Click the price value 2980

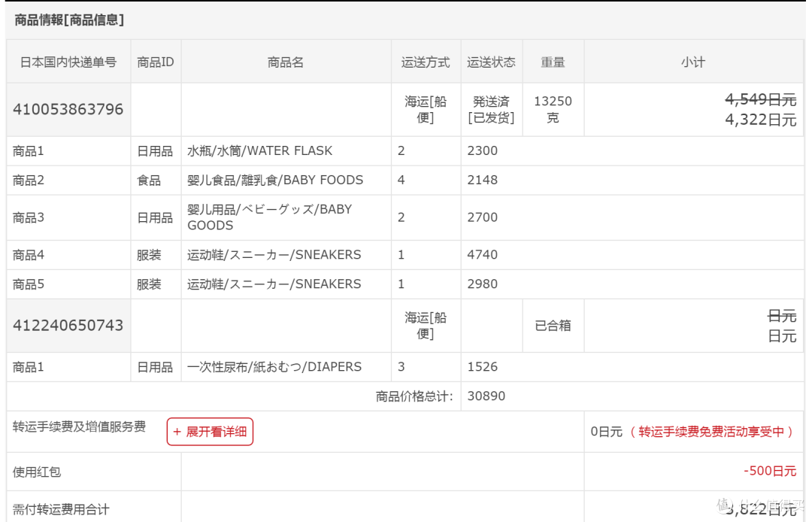(482, 284)
